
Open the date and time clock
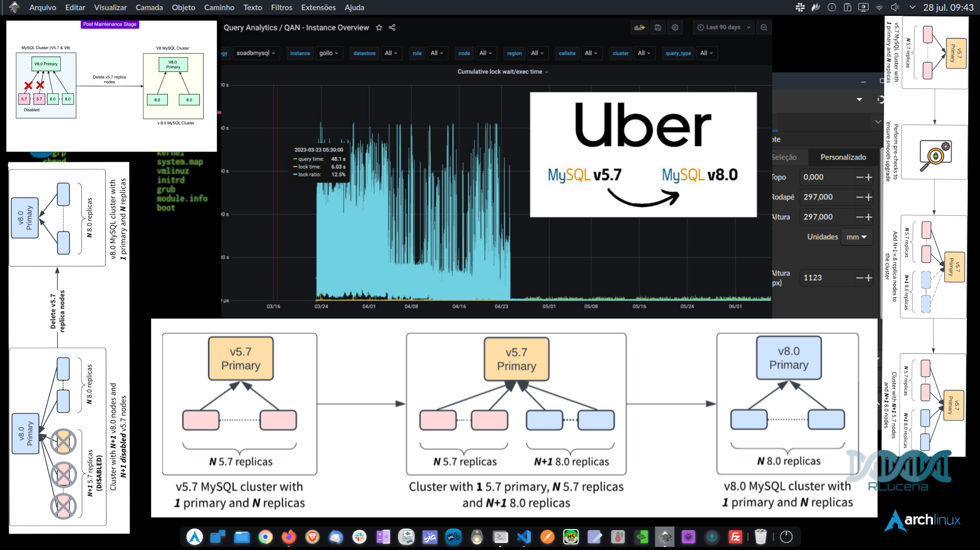point(948,7)
